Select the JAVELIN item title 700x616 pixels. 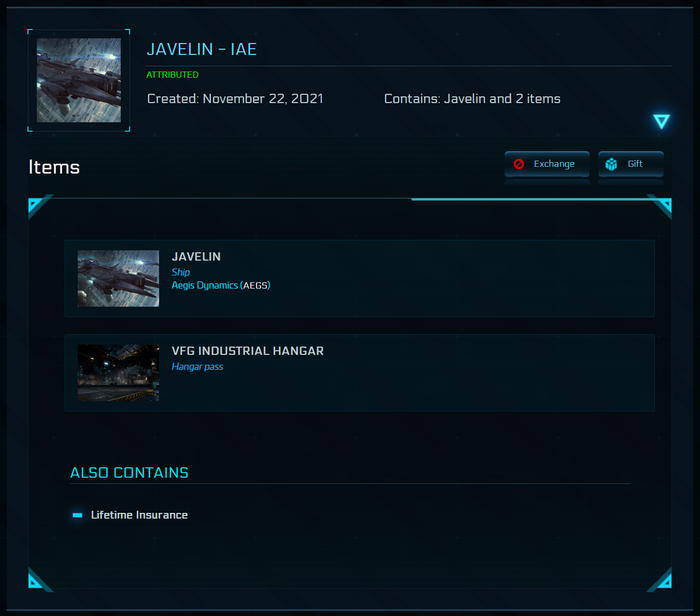pos(196,257)
